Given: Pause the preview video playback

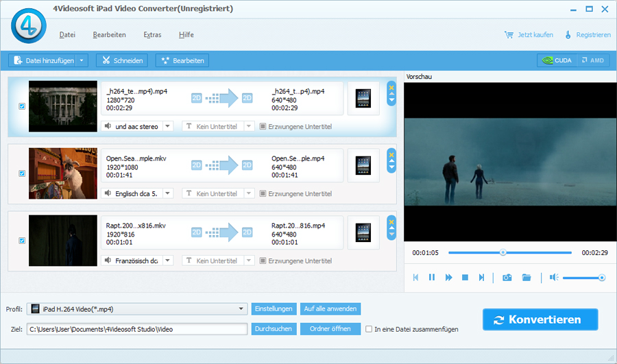Looking at the screenshot, I should (432, 278).
